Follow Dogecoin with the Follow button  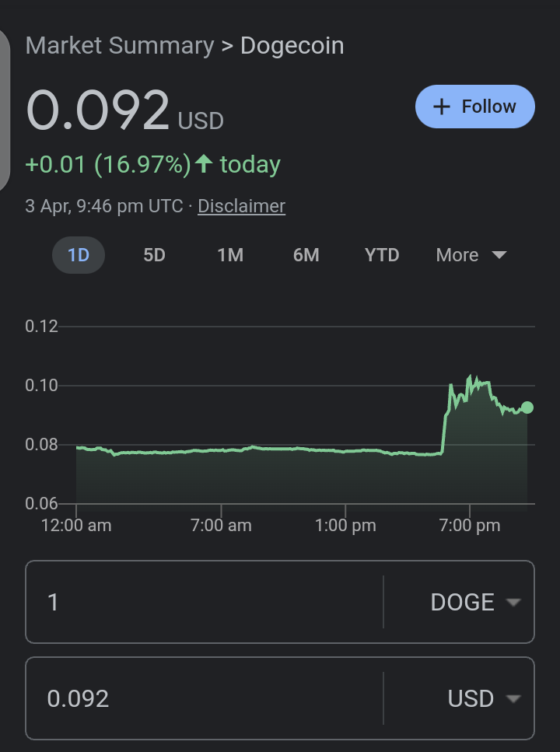[x=475, y=107]
